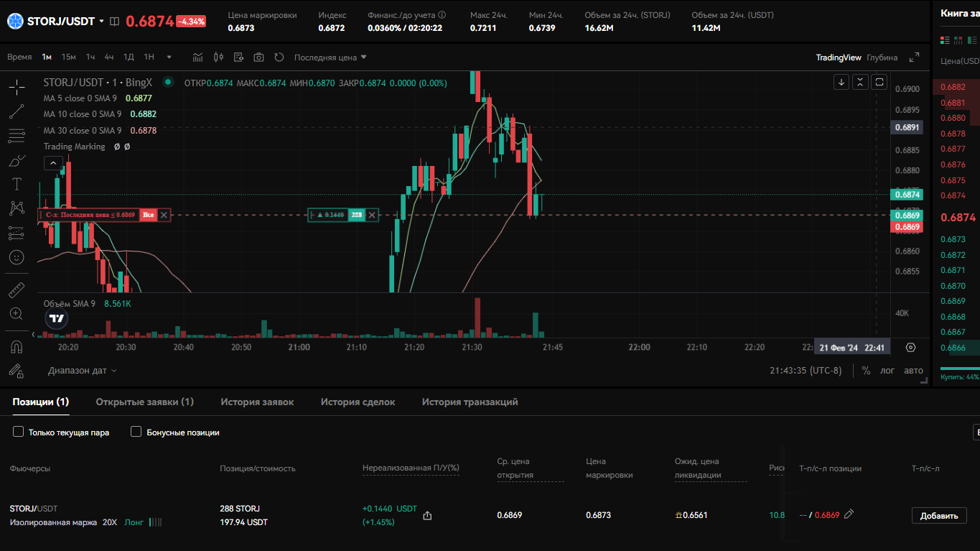The image size is (980, 551).
Task: Click the square frame chart button
Action: point(880,82)
